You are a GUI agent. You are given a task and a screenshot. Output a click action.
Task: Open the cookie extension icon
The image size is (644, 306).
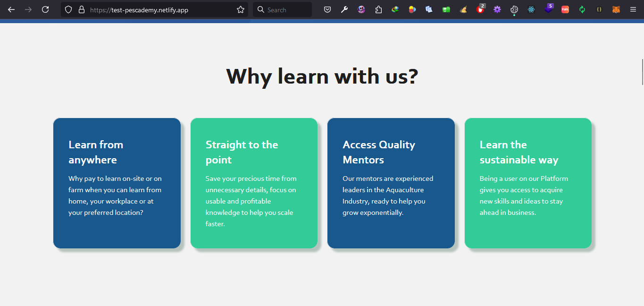pos(514,9)
